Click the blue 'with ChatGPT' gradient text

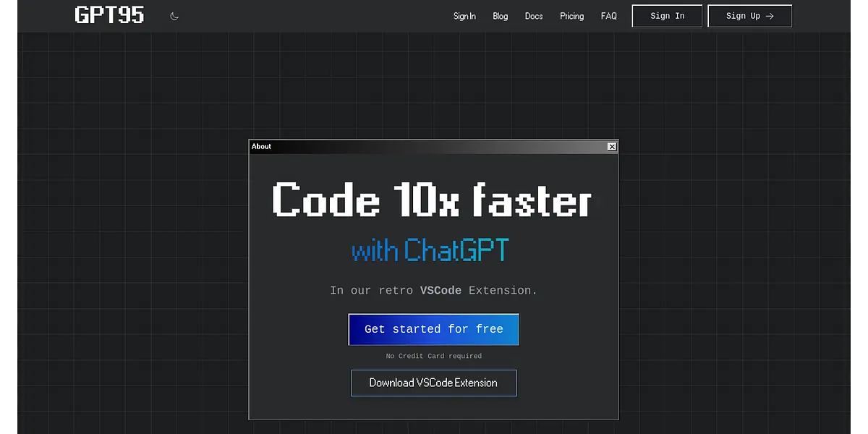tap(430, 251)
